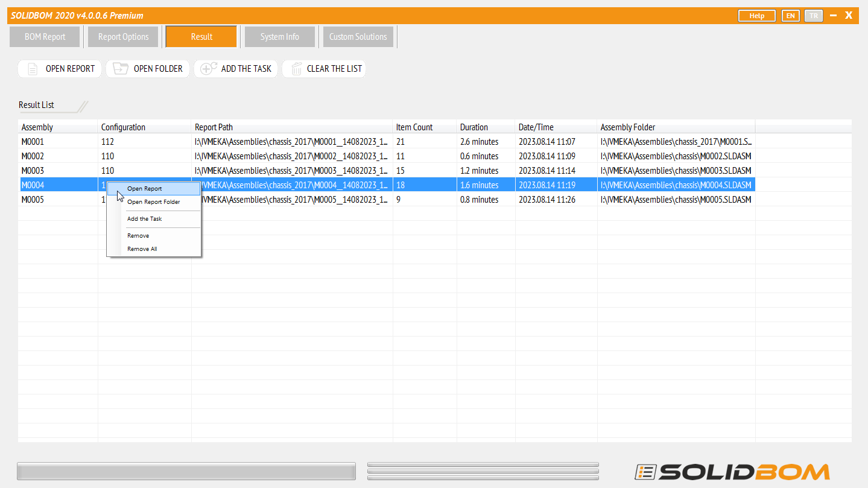Screen dimensions: 868x488
Task: Click the trash icon on Clear the List
Action: [x=296, y=69]
